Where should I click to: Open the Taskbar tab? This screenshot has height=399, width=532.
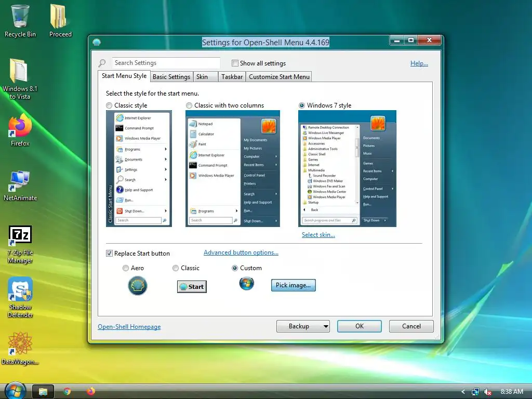point(232,77)
